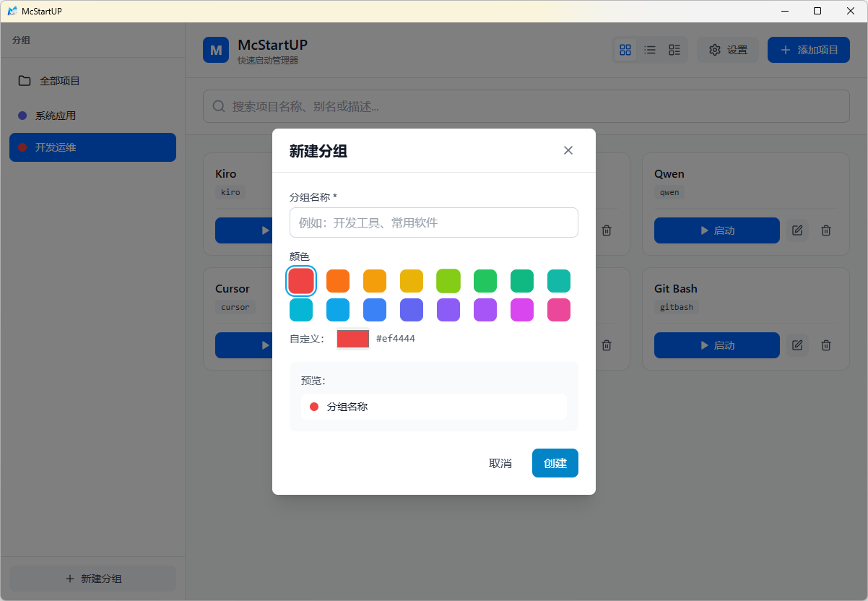Delete the Git Bash project
The width and height of the screenshot is (868, 601).
click(826, 345)
